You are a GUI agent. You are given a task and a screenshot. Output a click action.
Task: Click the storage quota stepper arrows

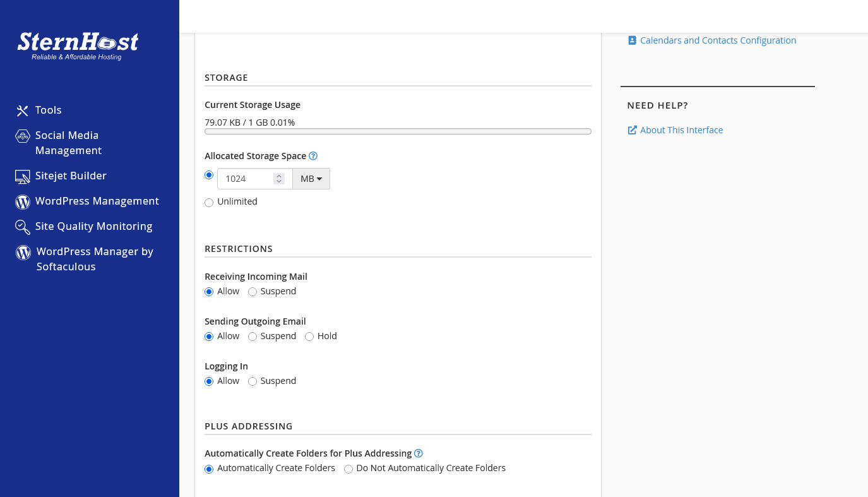(279, 179)
